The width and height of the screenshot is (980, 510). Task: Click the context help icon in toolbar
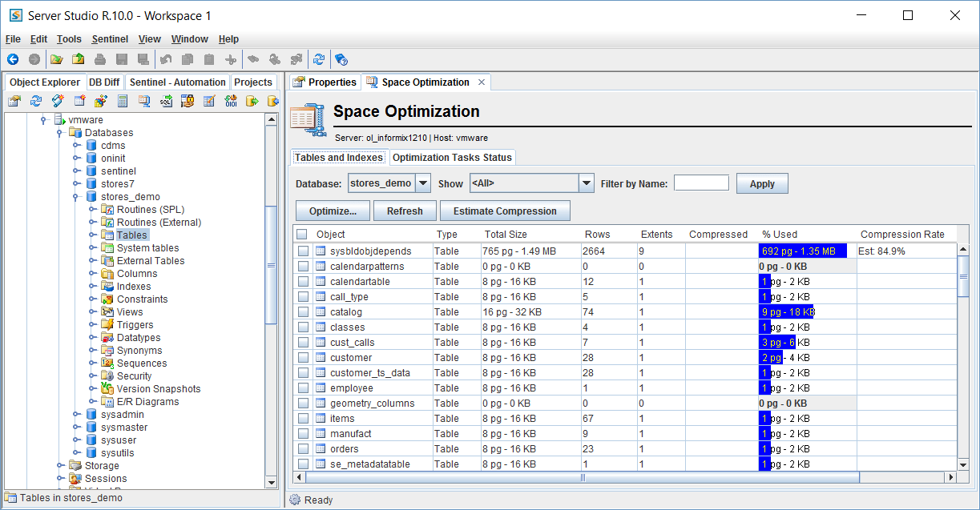point(341,59)
